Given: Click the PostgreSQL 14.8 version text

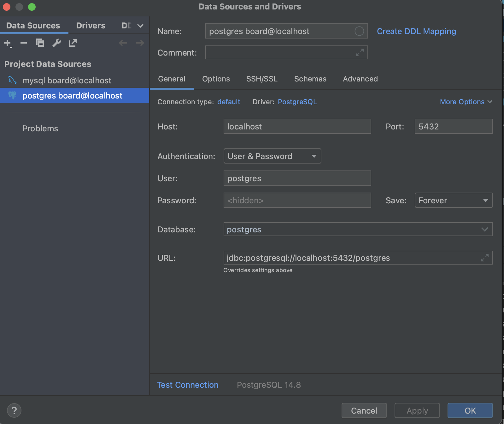Looking at the screenshot, I should 269,385.
